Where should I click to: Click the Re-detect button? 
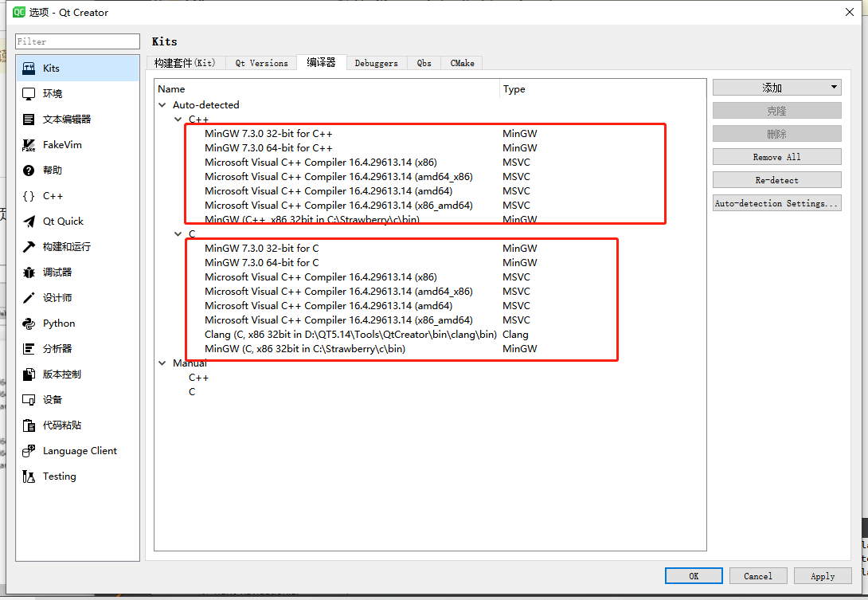pos(776,180)
